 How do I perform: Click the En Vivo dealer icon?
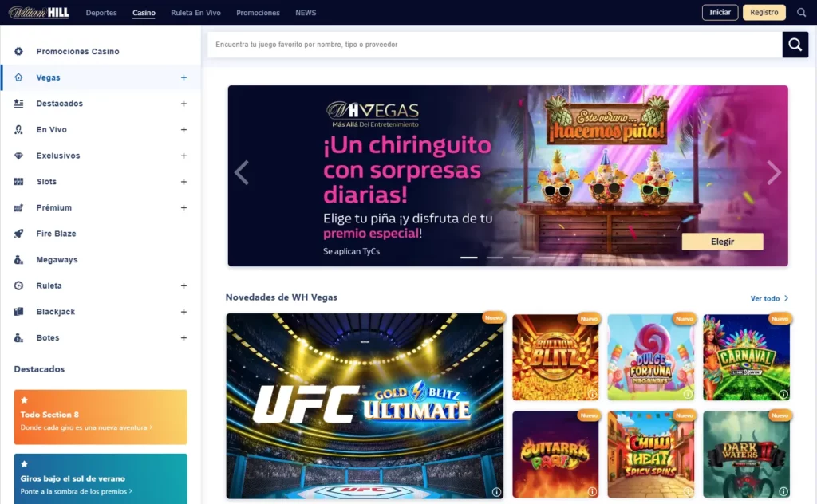tap(19, 129)
